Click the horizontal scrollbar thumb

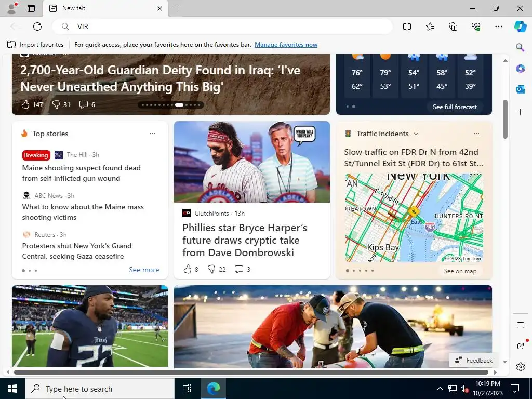[x=251, y=372]
